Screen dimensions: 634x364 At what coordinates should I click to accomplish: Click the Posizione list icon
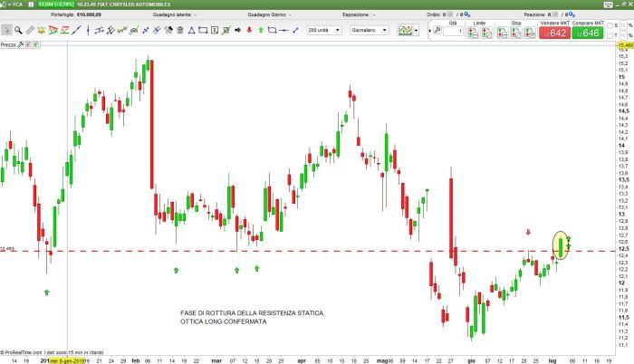coord(554,14)
